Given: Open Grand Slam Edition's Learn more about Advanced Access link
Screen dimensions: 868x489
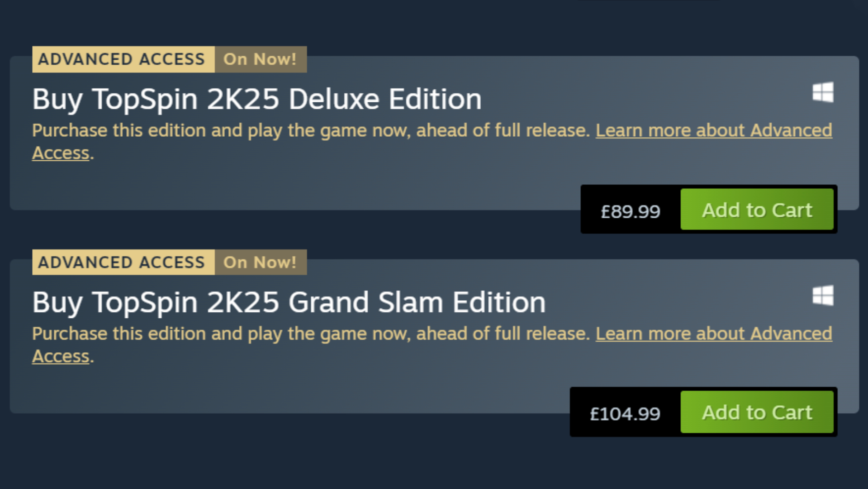Looking at the screenshot, I should point(713,334).
